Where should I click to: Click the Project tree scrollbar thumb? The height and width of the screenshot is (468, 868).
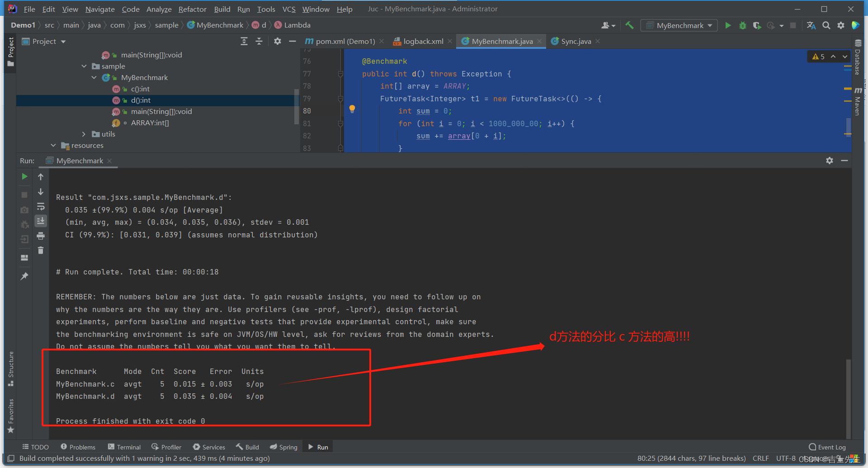coord(297,106)
